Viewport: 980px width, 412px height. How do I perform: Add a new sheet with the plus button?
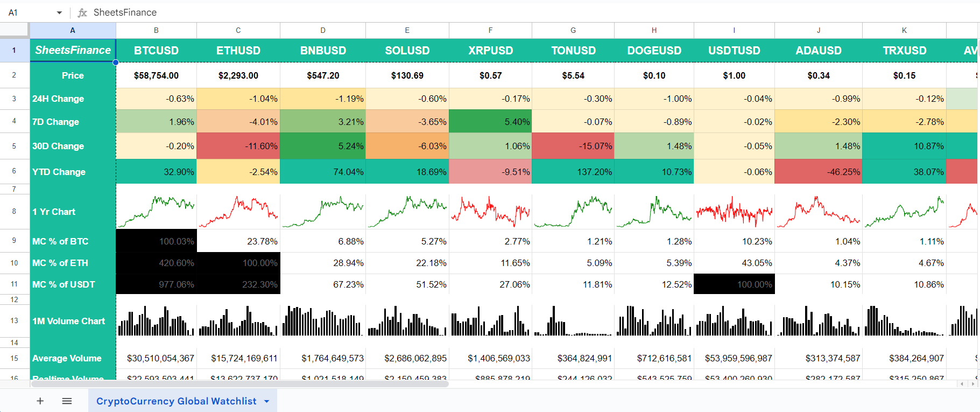(40, 401)
